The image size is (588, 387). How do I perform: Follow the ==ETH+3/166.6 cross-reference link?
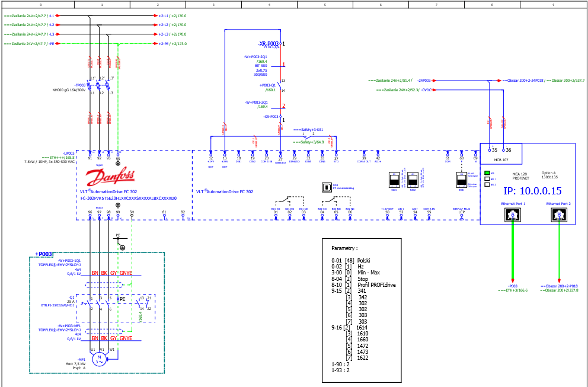coord(513,290)
